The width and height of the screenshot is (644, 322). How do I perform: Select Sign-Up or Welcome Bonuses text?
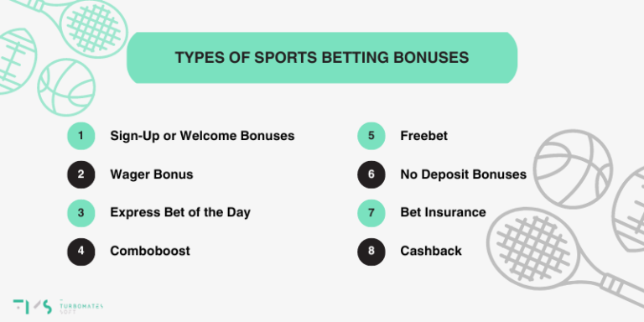click(x=202, y=136)
